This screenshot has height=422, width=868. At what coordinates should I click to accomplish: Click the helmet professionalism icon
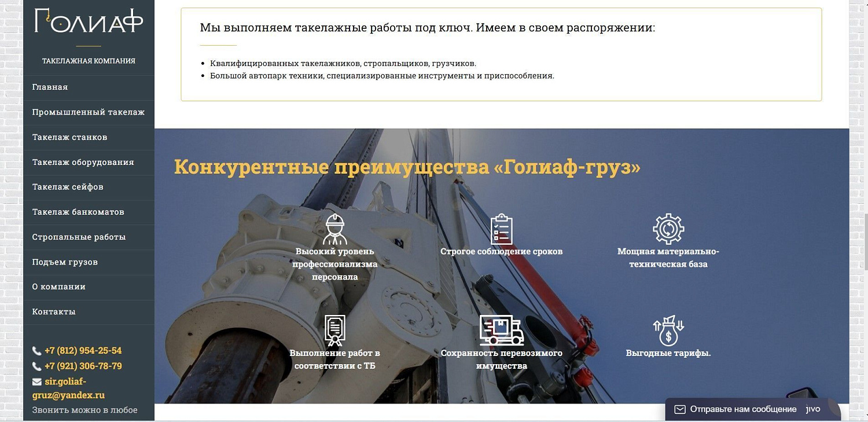[x=336, y=229]
